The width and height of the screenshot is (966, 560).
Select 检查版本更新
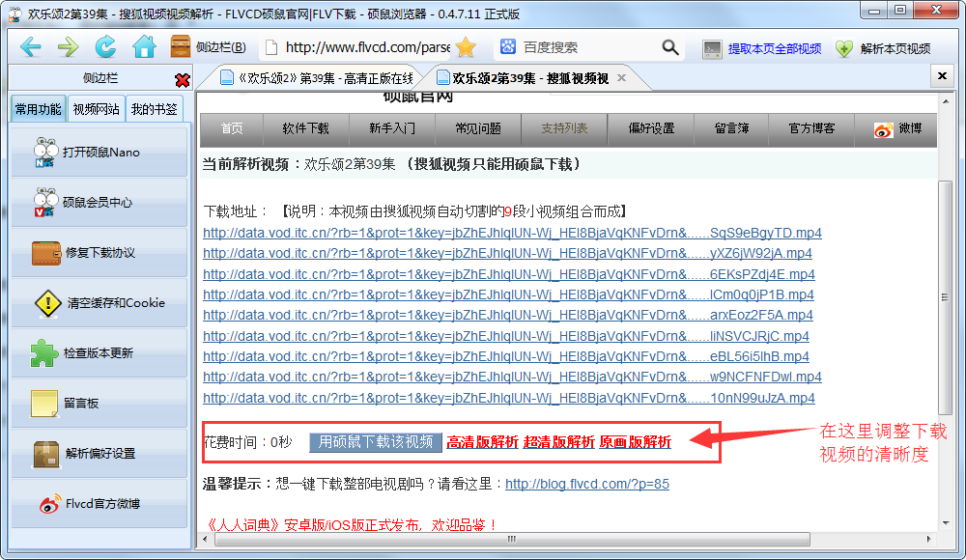click(x=99, y=353)
